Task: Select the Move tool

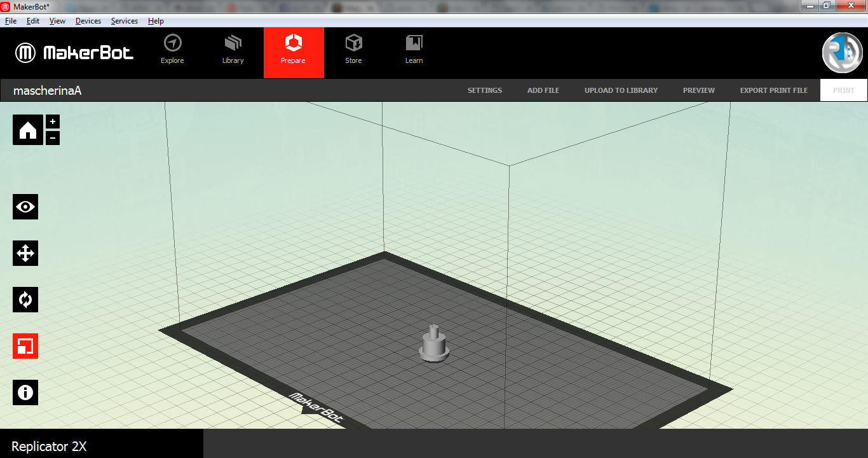Action: pos(25,253)
